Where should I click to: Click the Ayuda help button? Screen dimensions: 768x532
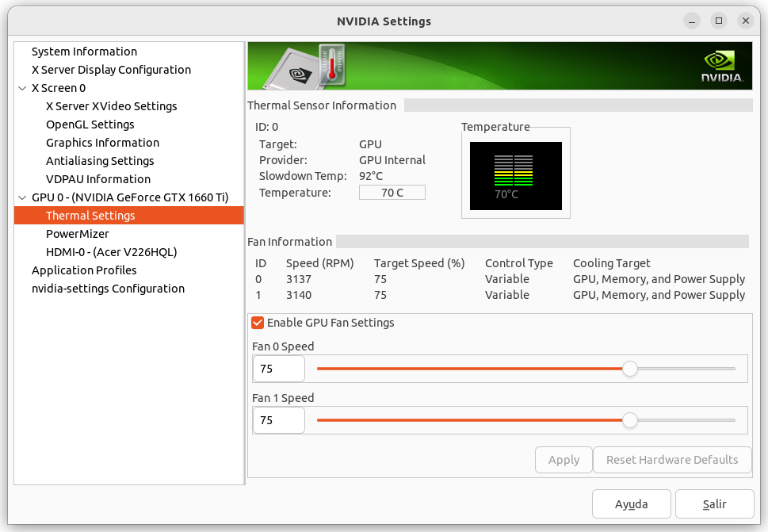pos(631,503)
